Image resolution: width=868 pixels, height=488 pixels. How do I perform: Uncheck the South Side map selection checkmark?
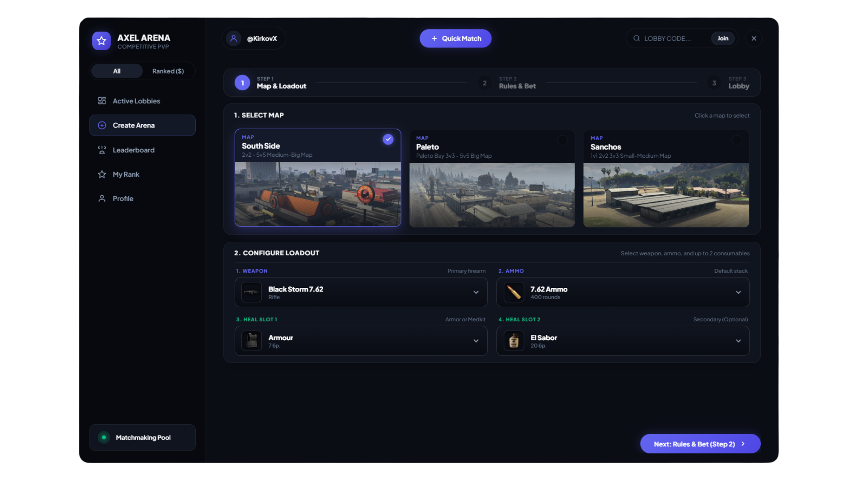388,139
